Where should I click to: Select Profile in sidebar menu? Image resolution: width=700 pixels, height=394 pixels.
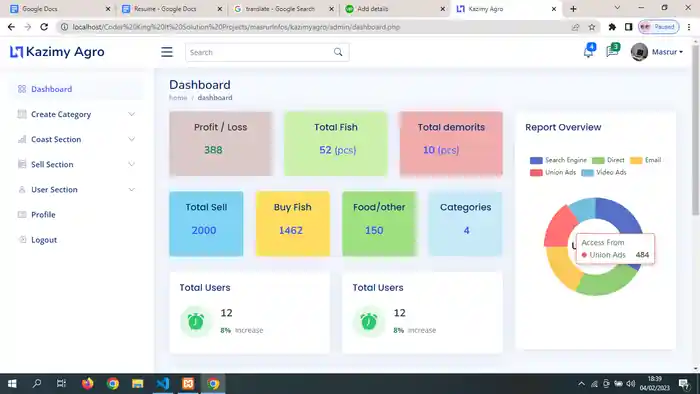tap(77, 215)
